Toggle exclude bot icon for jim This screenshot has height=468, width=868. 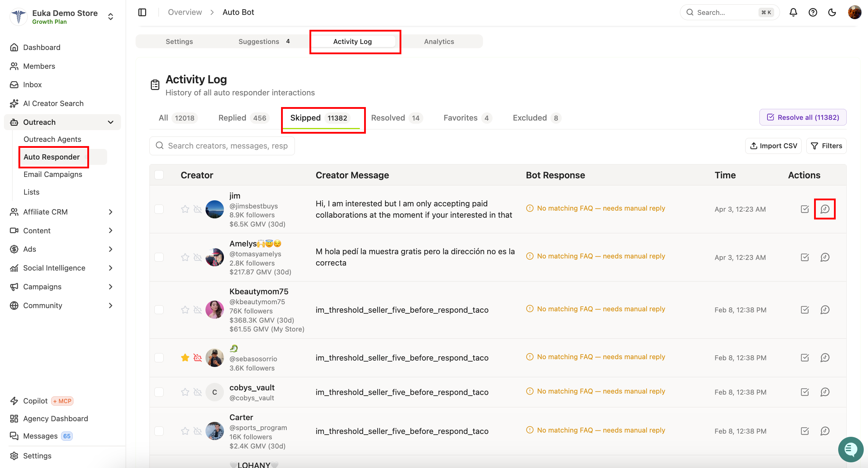click(x=198, y=209)
